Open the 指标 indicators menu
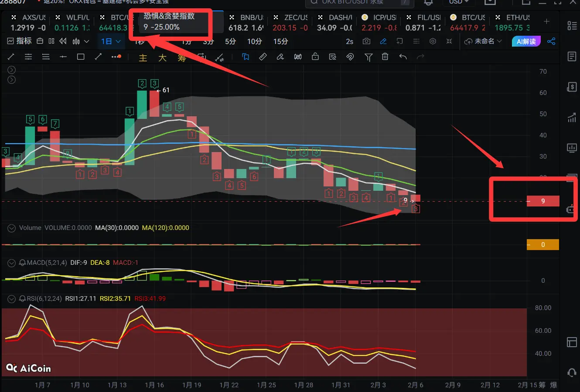This screenshot has height=392, width=580. click(20, 41)
